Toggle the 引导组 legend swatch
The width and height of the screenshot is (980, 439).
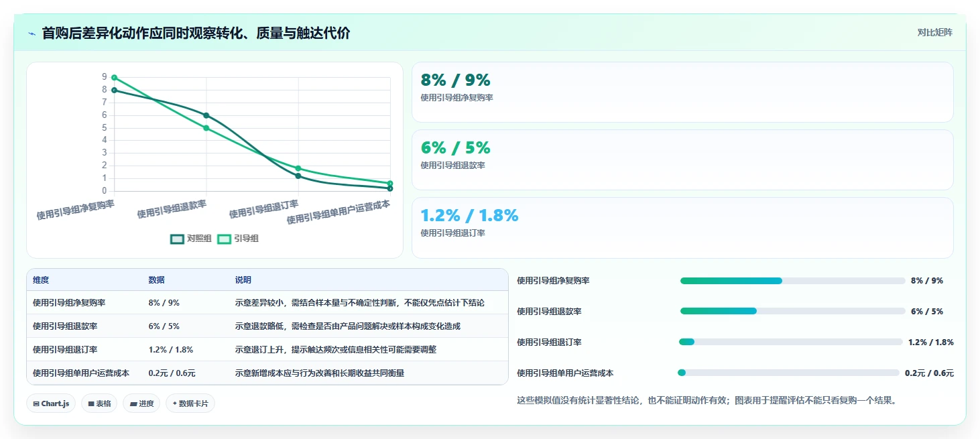(224, 239)
